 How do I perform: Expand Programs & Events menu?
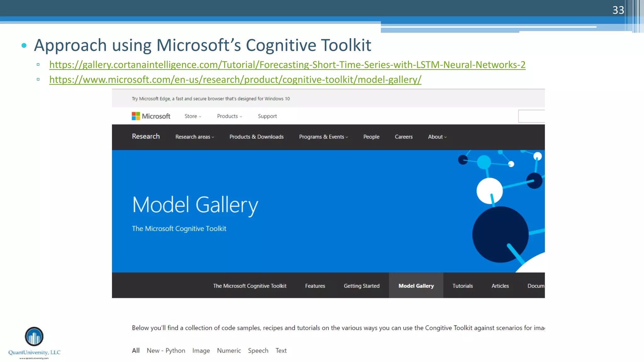point(324,137)
